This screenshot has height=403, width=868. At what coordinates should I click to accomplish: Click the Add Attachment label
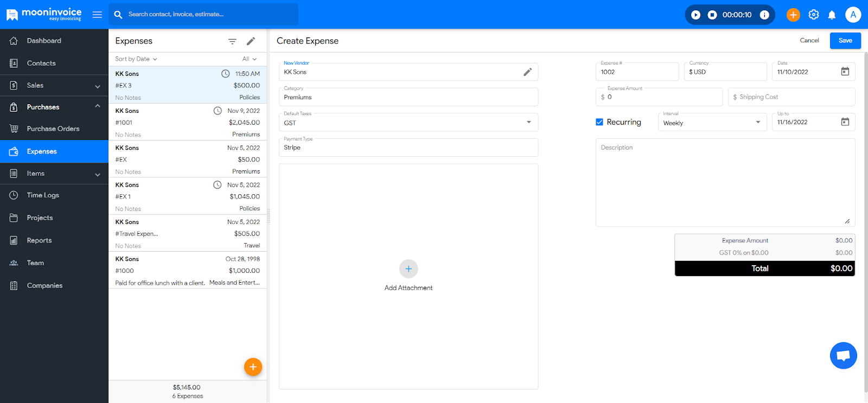tap(409, 288)
